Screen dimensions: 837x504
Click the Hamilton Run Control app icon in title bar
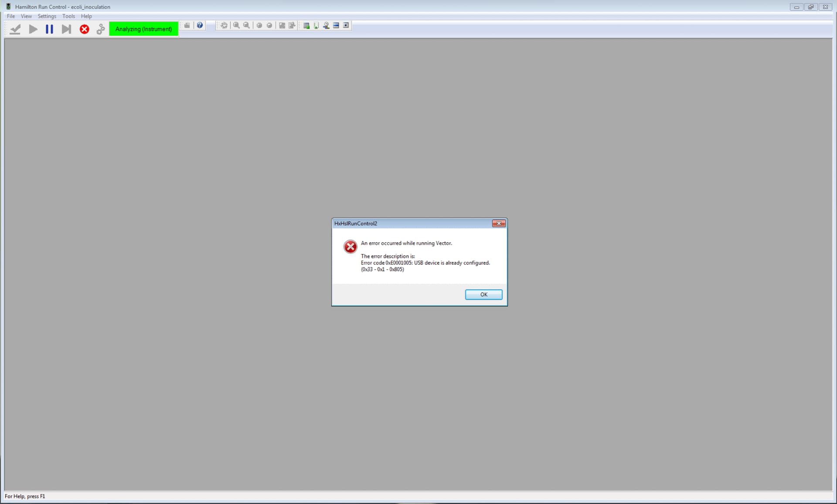pos(8,7)
